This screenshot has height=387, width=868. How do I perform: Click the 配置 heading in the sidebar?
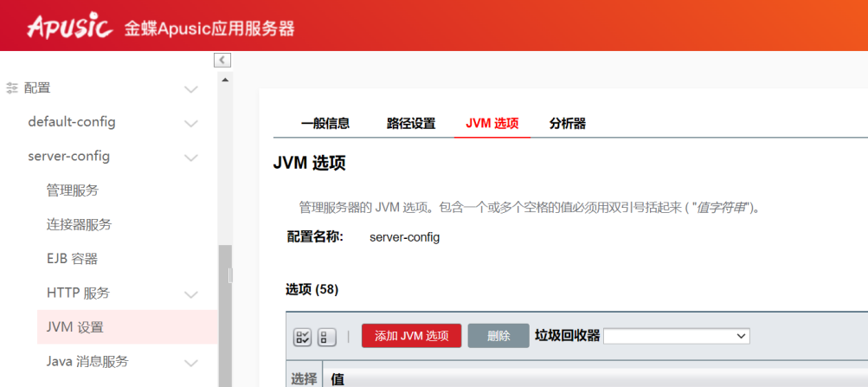pos(37,87)
